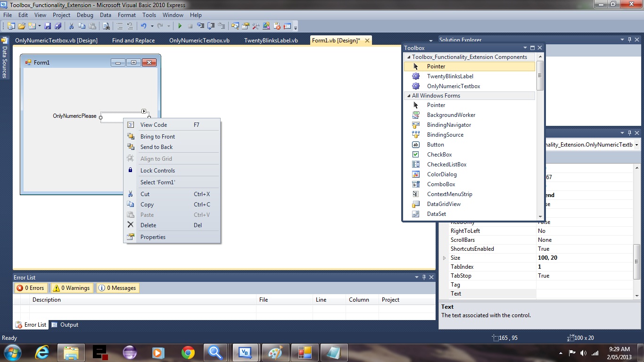Choose the CheckBox control in the toolbox
This screenshot has width=644, height=362.
(x=439, y=154)
